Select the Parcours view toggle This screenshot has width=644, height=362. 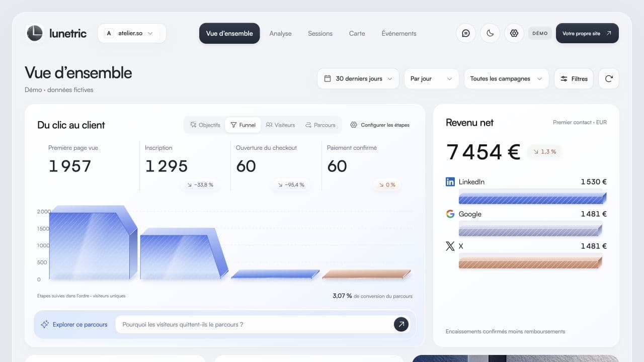click(320, 125)
